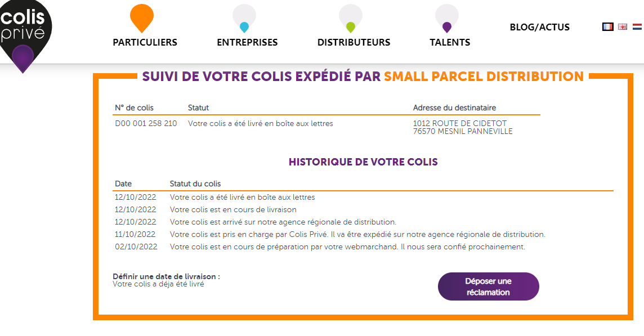
Task: Click parcel number D00 001 258 210
Action: [x=145, y=123]
